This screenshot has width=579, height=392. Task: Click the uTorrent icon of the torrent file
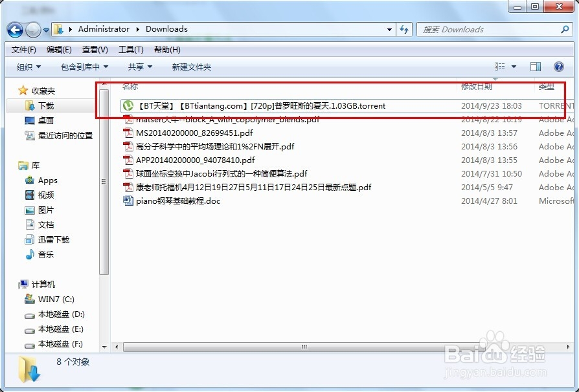tap(128, 106)
